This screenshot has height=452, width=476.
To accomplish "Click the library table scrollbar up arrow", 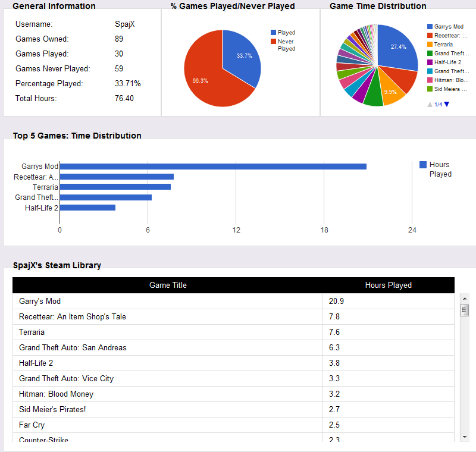I will click(465, 299).
